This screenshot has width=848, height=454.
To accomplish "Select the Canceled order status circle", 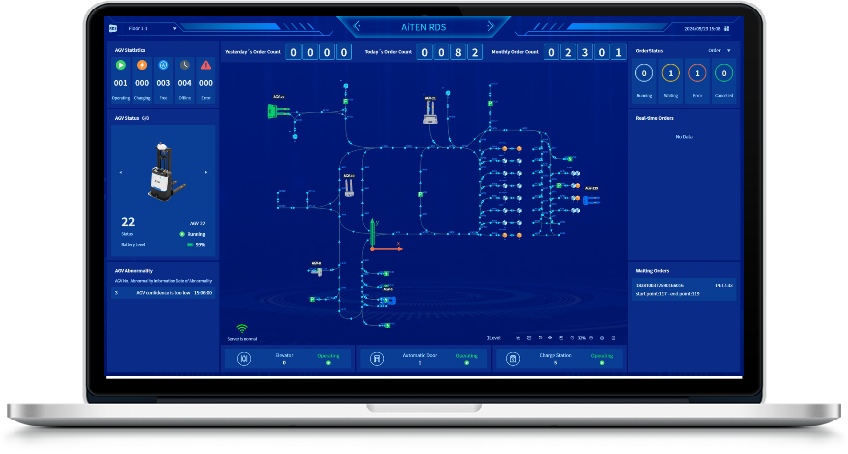I will (x=723, y=72).
